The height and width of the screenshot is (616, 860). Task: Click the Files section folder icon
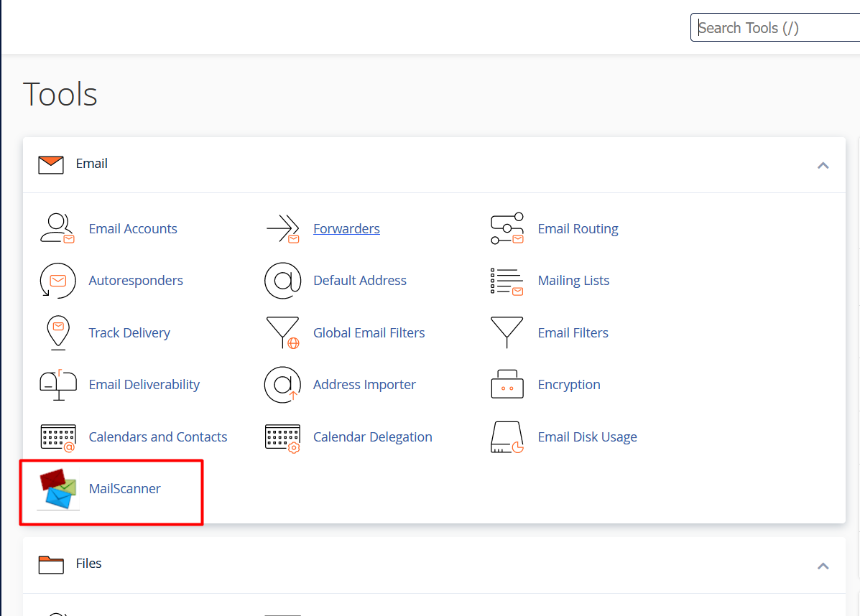point(51,564)
